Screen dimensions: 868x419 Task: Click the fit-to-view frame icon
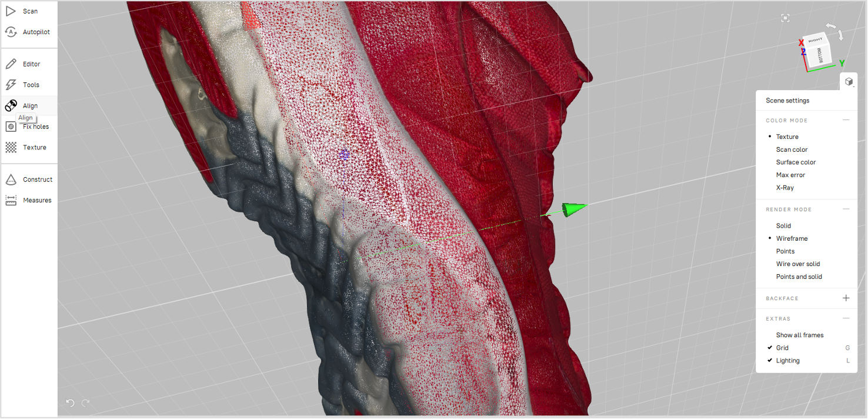pos(785,18)
